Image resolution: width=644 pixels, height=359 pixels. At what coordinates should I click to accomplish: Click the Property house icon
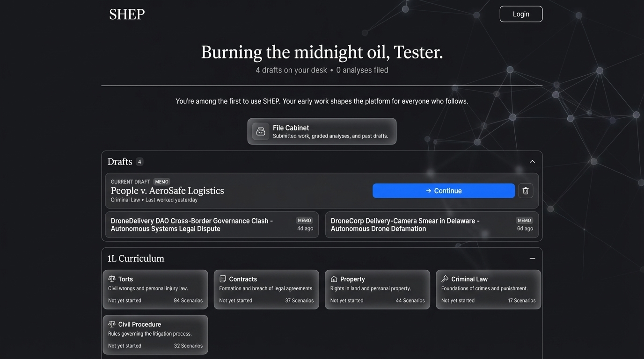334,279
